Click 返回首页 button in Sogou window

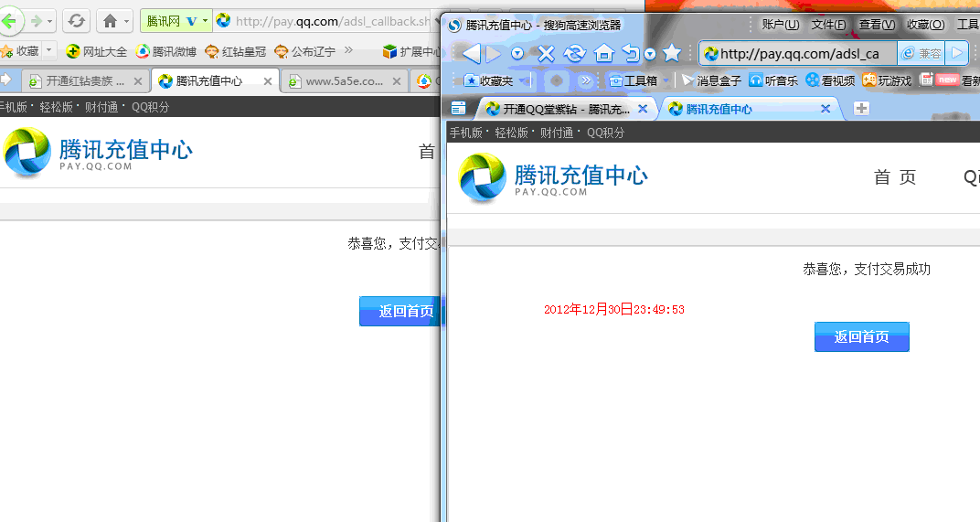click(x=861, y=337)
